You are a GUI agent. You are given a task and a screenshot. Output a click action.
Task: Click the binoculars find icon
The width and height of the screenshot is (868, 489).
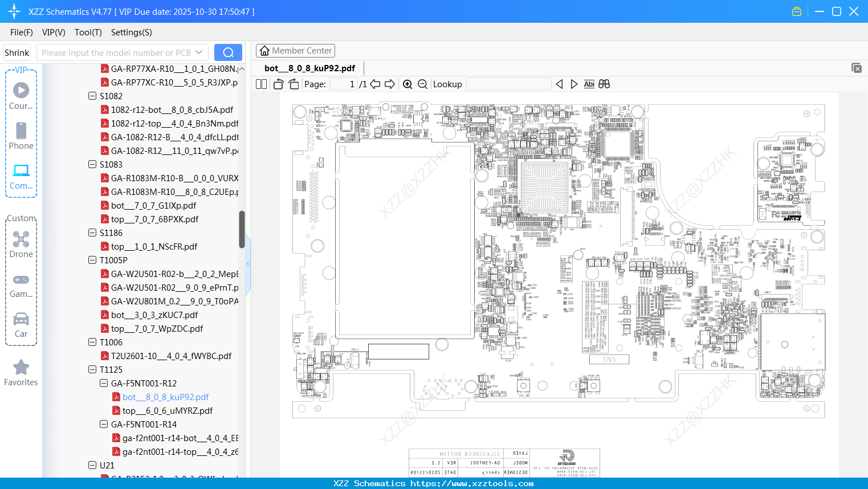tap(604, 84)
